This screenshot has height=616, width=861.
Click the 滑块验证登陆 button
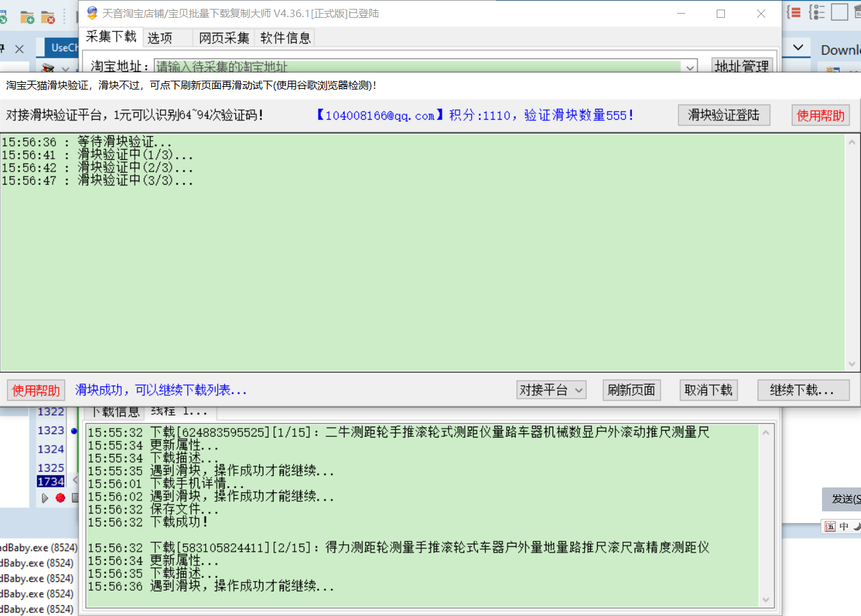[x=724, y=115]
